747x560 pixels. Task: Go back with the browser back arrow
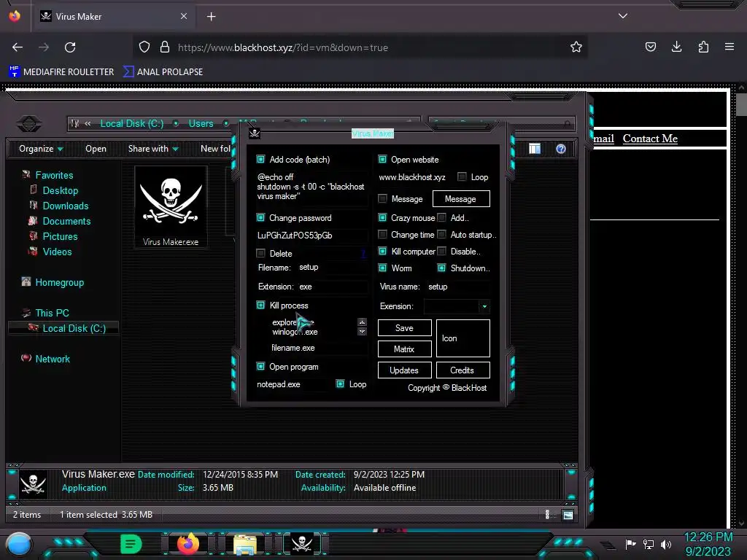pos(18,47)
